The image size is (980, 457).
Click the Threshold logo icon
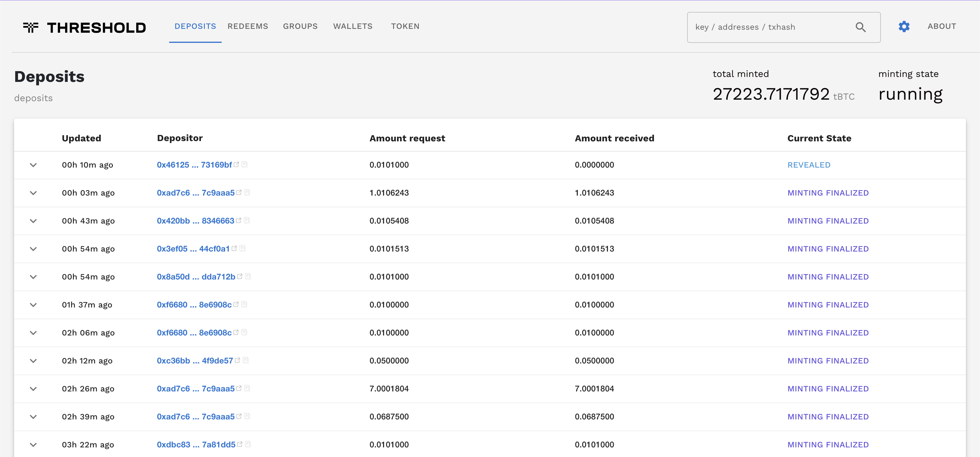[x=31, y=27]
